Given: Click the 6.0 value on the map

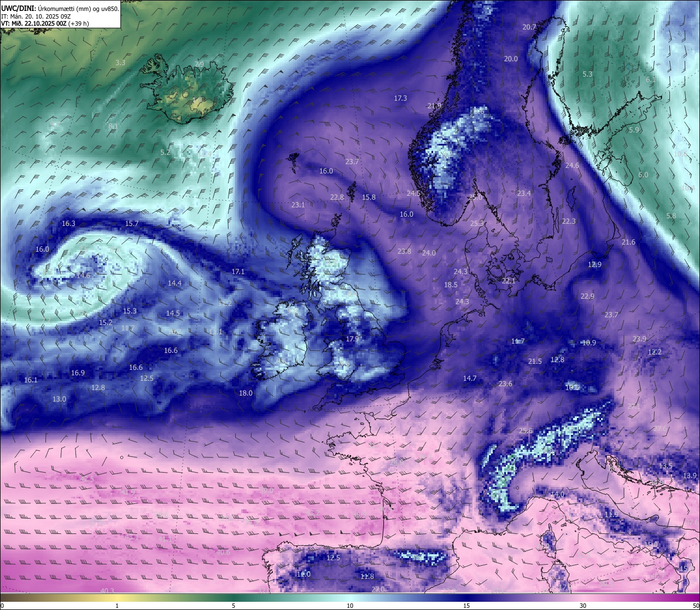Looking at the screenshot, I should click(x=643, y=175).
